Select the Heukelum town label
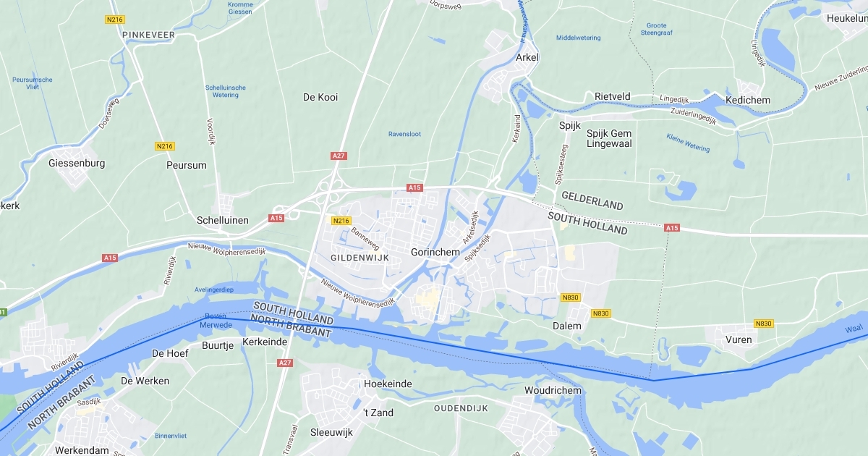 847,18
